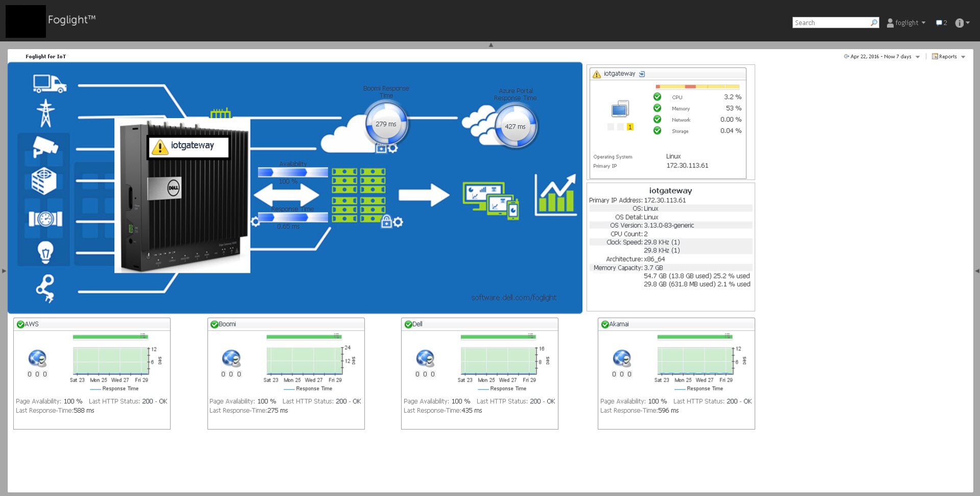Click the Memory green status icon
This screenshot has width=980, height=496.
[657, 108]
